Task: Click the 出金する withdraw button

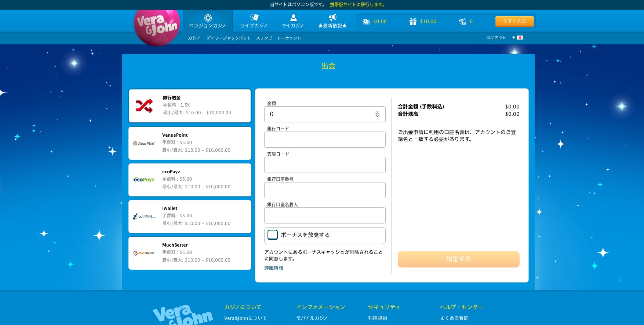Action: [459, 259]
